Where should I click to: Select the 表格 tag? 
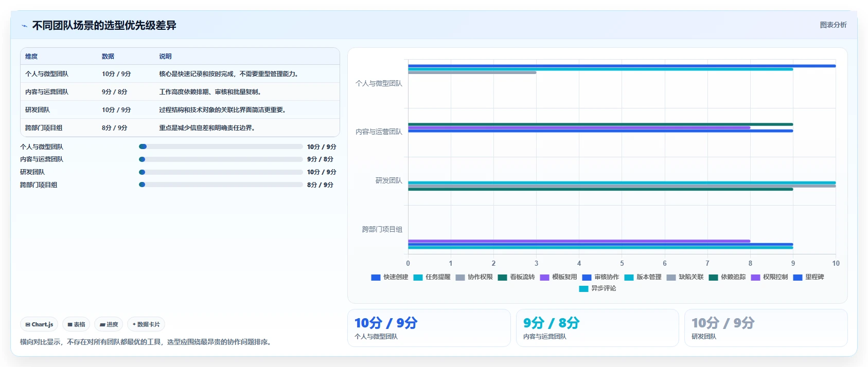tap(76, 324)
